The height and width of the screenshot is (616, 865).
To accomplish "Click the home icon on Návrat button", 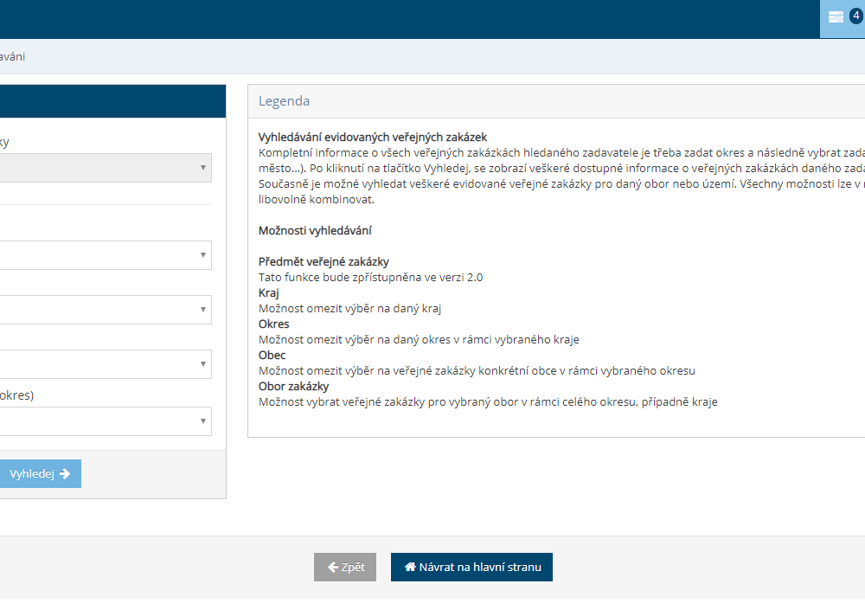I will (410, 568).
